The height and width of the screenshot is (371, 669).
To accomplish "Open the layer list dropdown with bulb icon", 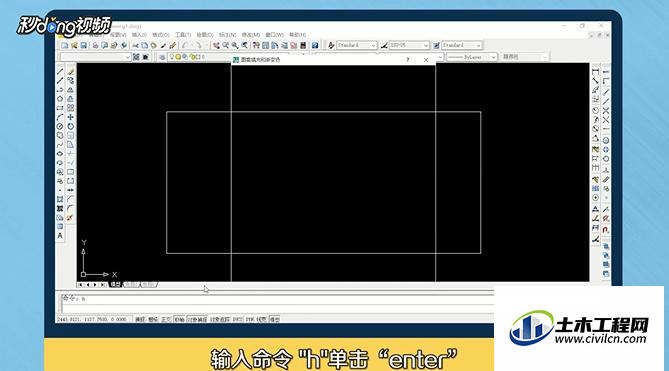I will tap(200, 57).
